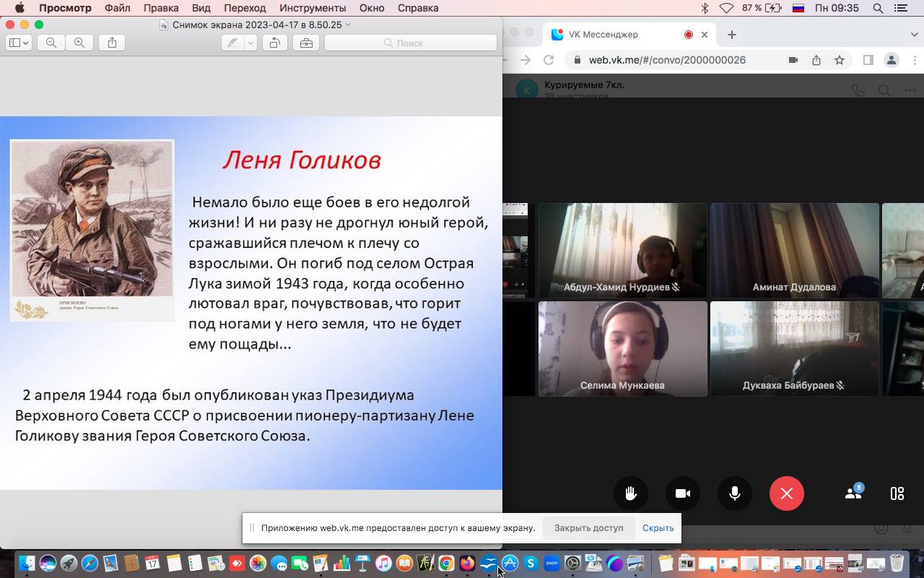Mute the microphone in the call
The height and width of the screenshot is (578, 924).
(734, 493)
